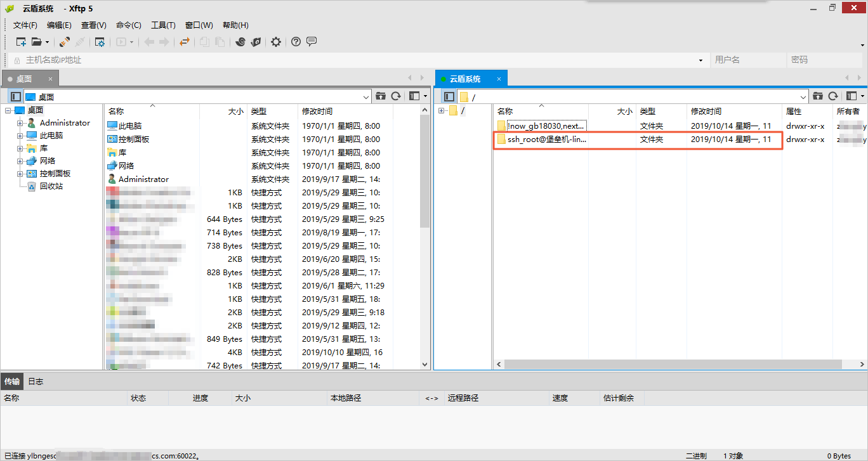Click the Open Session folder icon
This screenshot has height=461, width=868.
click(x=37, y=42)
